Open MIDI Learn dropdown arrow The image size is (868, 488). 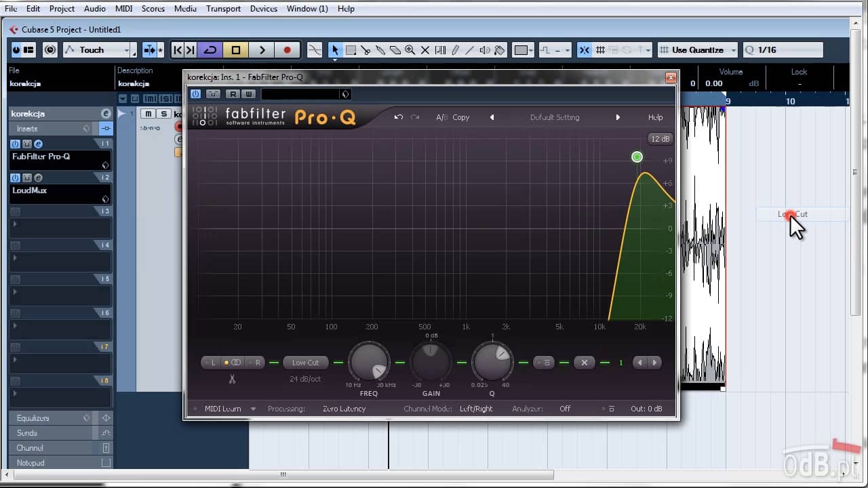253,409
